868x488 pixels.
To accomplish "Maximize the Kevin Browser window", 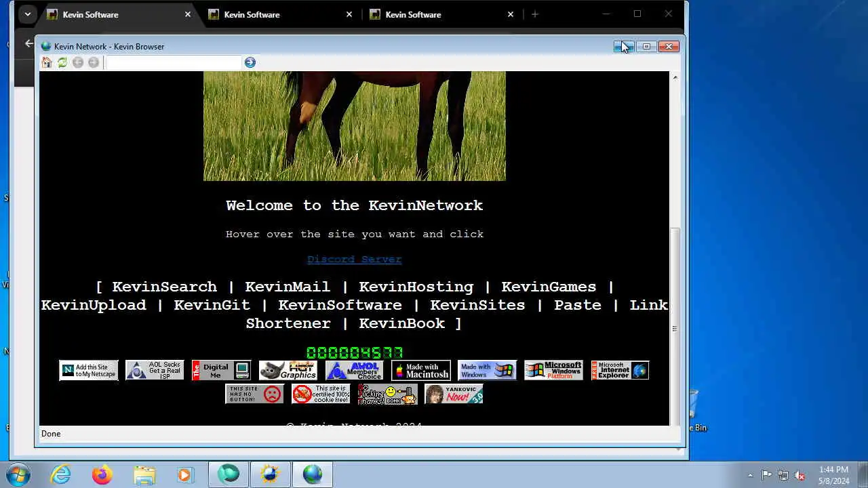I will [646, 46].
